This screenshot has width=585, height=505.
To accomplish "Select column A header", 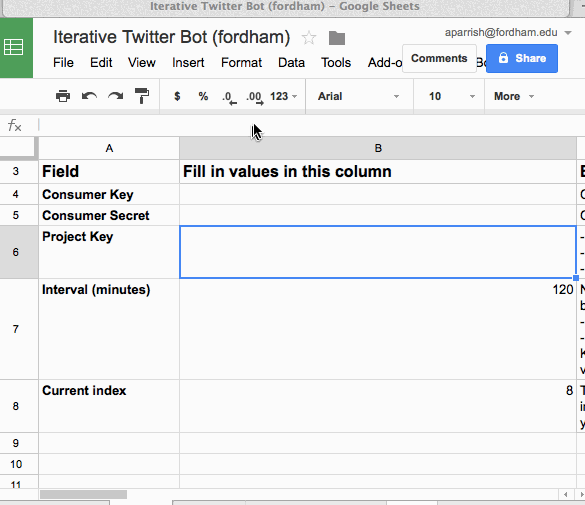I will pos(109,148).
